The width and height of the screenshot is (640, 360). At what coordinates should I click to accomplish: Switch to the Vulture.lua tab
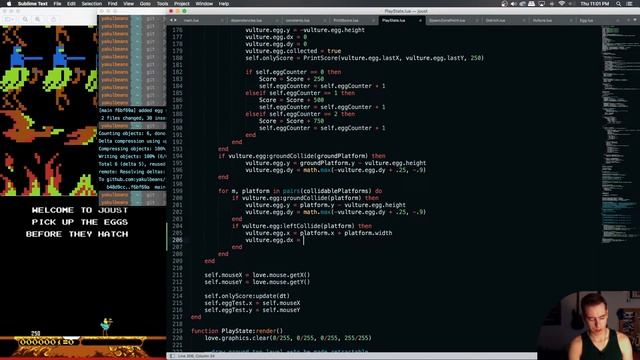pos(542,20)
